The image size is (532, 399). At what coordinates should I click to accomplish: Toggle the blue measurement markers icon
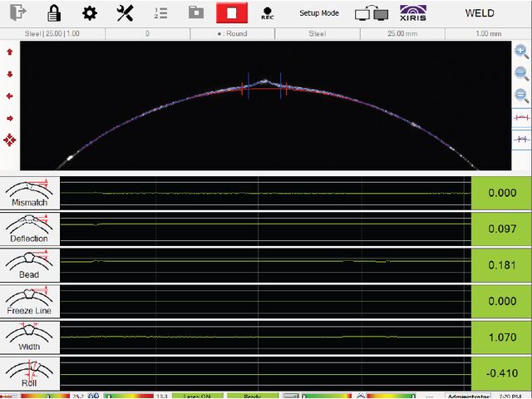(521, 139)
